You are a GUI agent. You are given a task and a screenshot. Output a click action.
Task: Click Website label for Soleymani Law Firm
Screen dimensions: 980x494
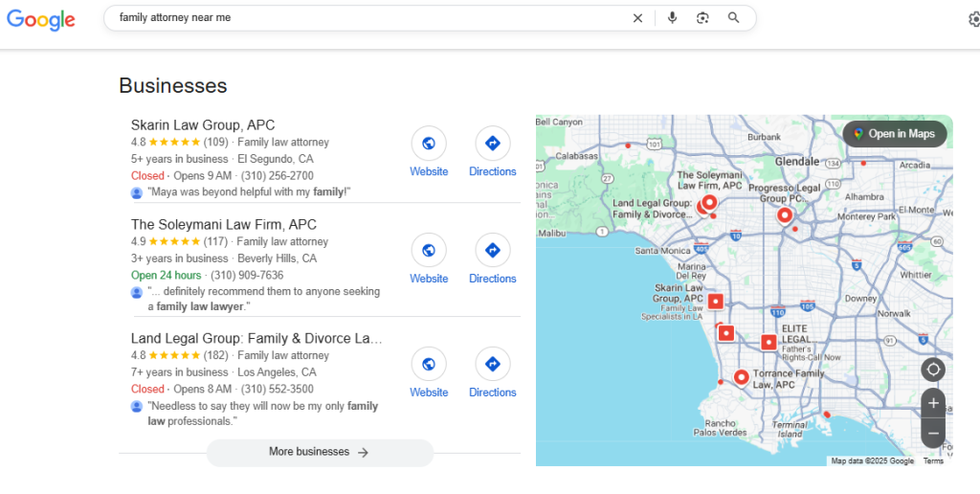coord(429,279)
